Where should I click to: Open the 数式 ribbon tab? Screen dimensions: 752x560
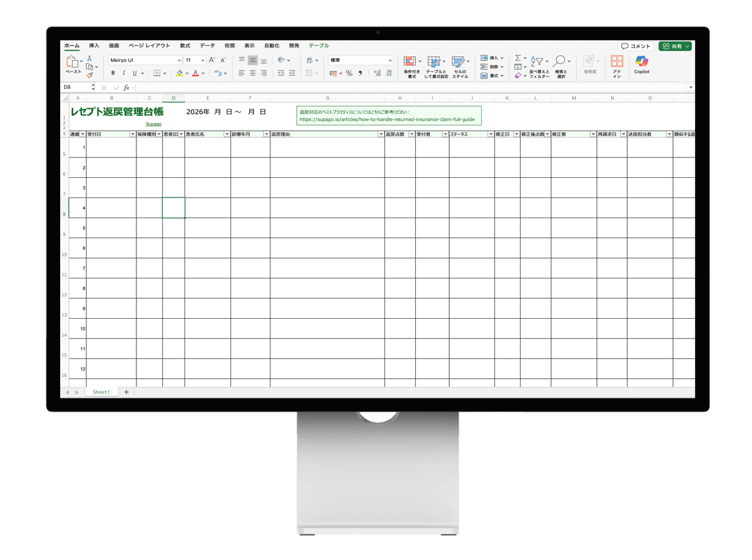(x=184, y=46)
